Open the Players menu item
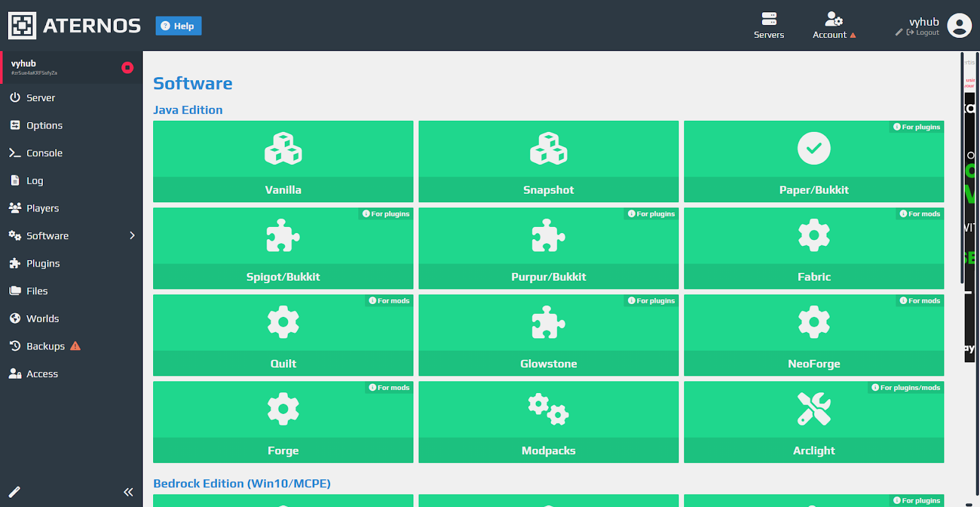 [71, 208]
